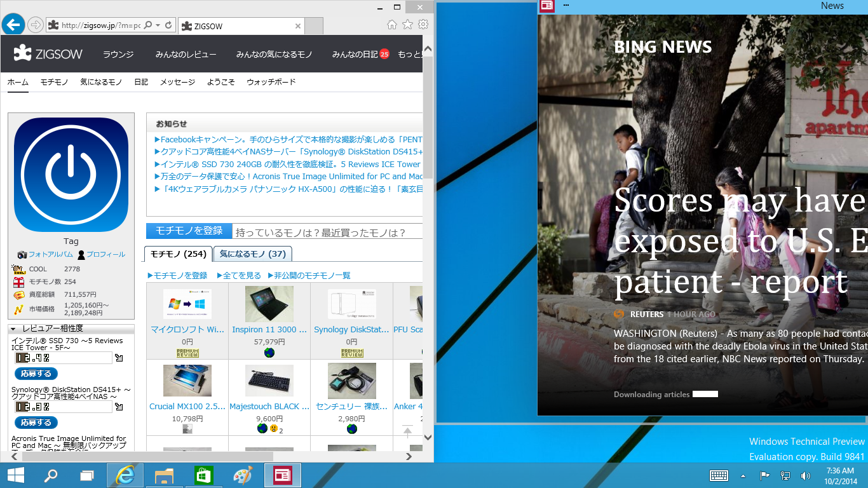Open みんなのレビュー menu item
The height and width of the screenshot is (488, 868).
(186, 55)
